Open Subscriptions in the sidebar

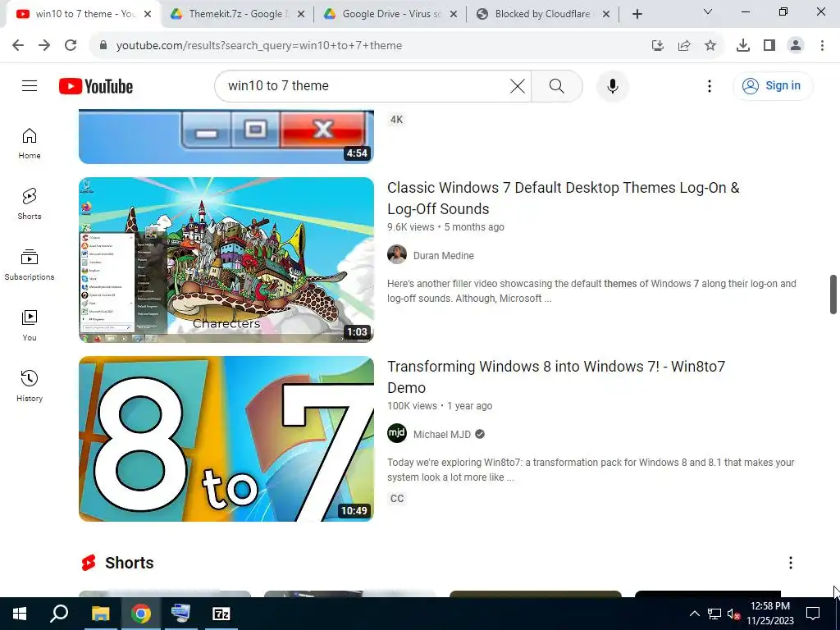click(x=30, y=265)
